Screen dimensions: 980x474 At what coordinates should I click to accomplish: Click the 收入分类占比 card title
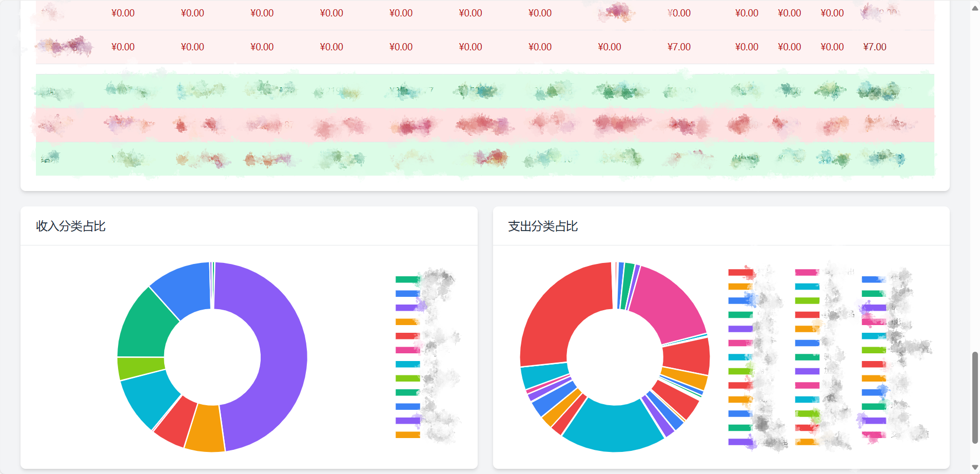point(71,226)
